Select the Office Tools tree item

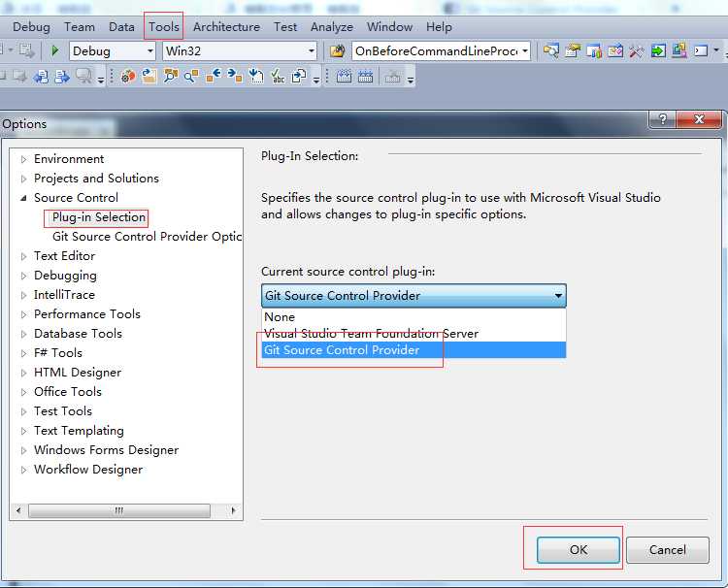(x=68, y=392)
